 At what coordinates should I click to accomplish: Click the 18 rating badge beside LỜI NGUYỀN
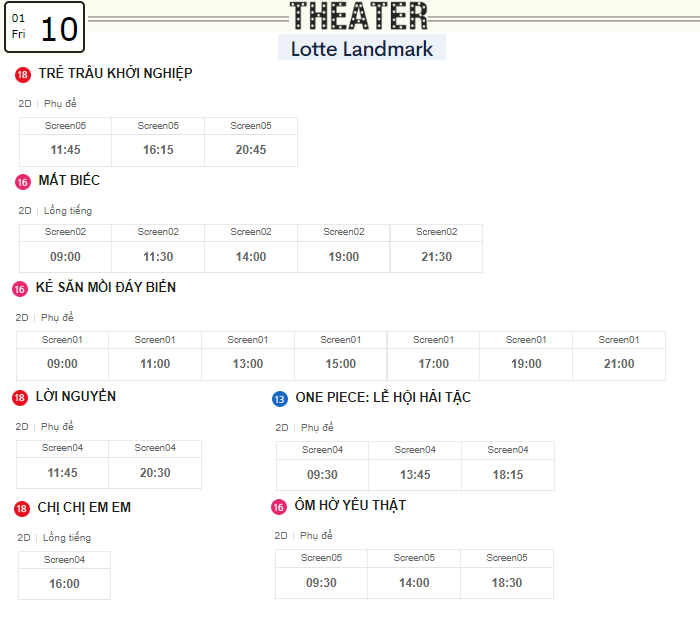(20, 398)
